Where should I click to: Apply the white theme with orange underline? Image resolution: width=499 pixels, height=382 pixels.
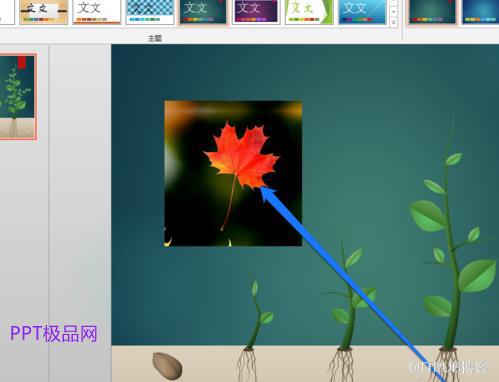(97, 12)
